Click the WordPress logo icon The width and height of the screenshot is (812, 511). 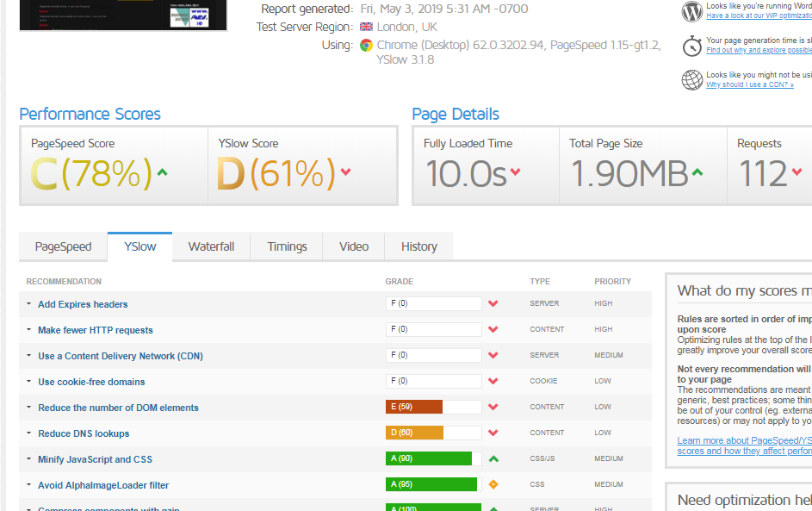[x=692, y=11]
